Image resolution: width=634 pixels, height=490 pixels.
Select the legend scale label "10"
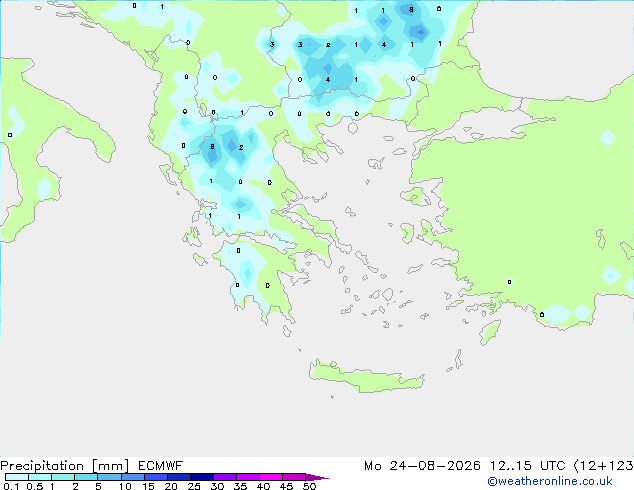125,486
